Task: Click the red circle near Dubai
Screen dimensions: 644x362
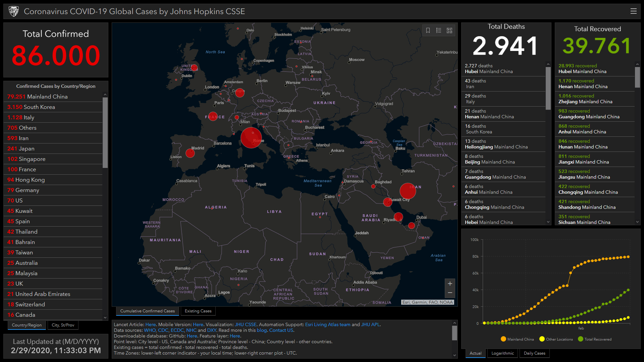Action: point(412,226)
